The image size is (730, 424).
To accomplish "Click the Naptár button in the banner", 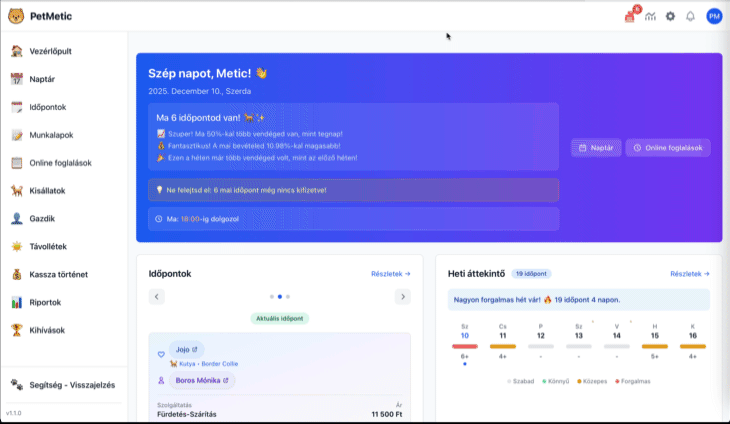I will 595,148.
